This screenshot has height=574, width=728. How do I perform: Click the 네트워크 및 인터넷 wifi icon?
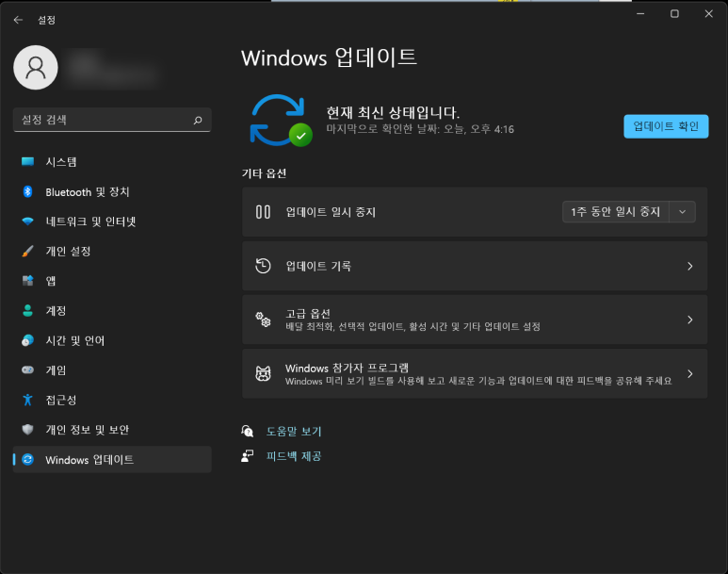[28, 221]
